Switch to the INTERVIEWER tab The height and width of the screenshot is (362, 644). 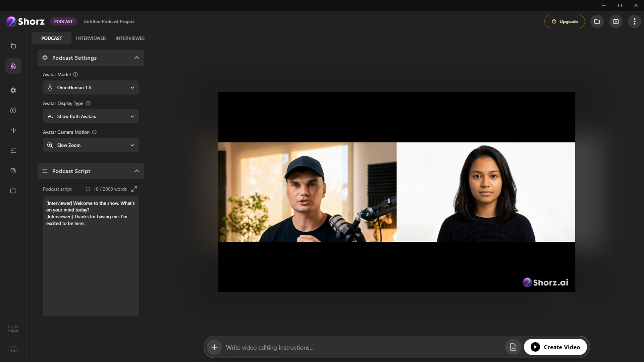(91, 38)
